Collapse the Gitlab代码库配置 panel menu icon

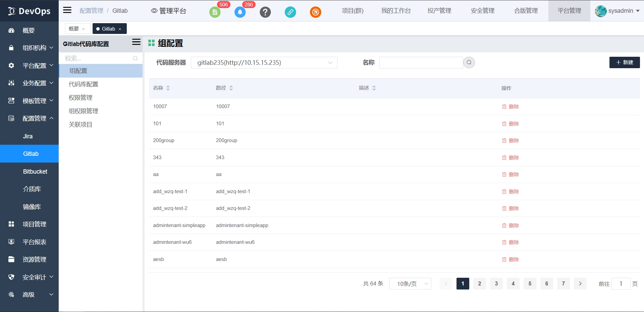pyautogui.click(x=136, y=42)
